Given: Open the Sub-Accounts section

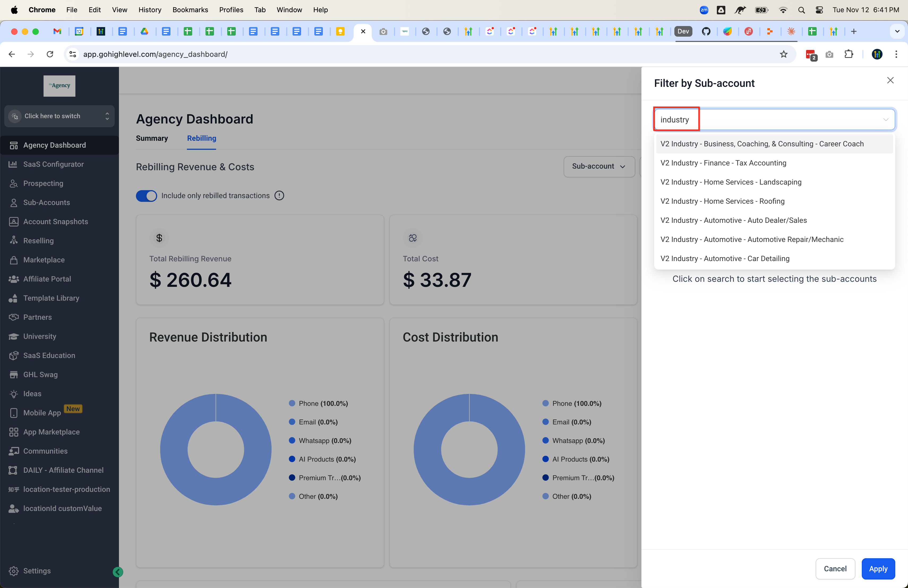Looking at the screenshot, I should tap(46, 202).
